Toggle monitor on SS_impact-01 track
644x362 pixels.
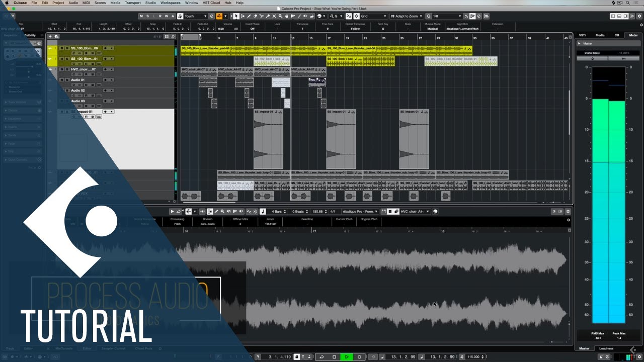[x=111, y=112]
